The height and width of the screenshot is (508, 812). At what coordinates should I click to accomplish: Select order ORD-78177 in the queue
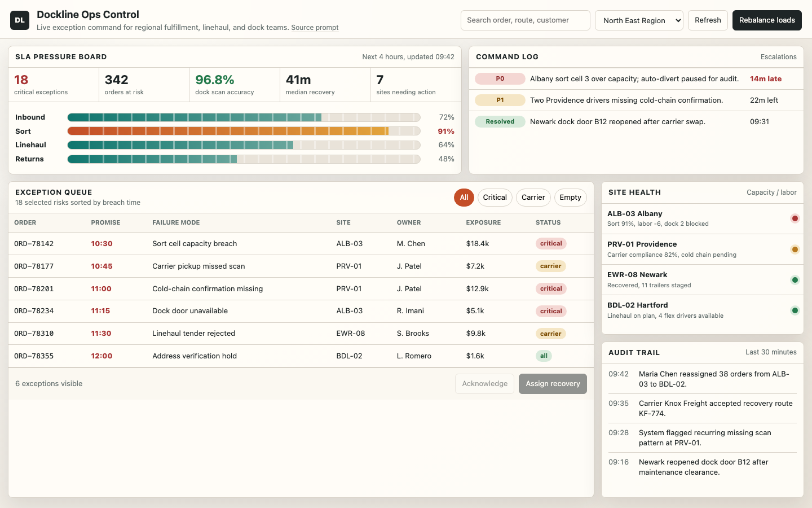tap(301, 266)
